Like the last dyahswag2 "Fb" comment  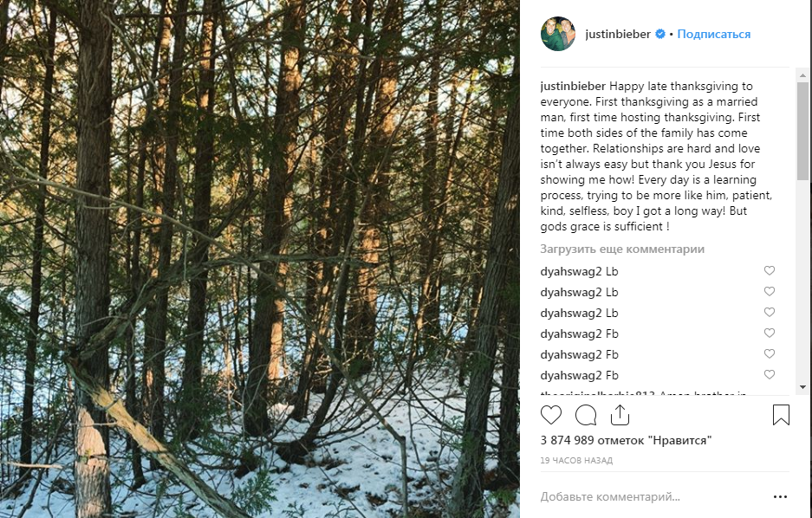click(769, 375)
